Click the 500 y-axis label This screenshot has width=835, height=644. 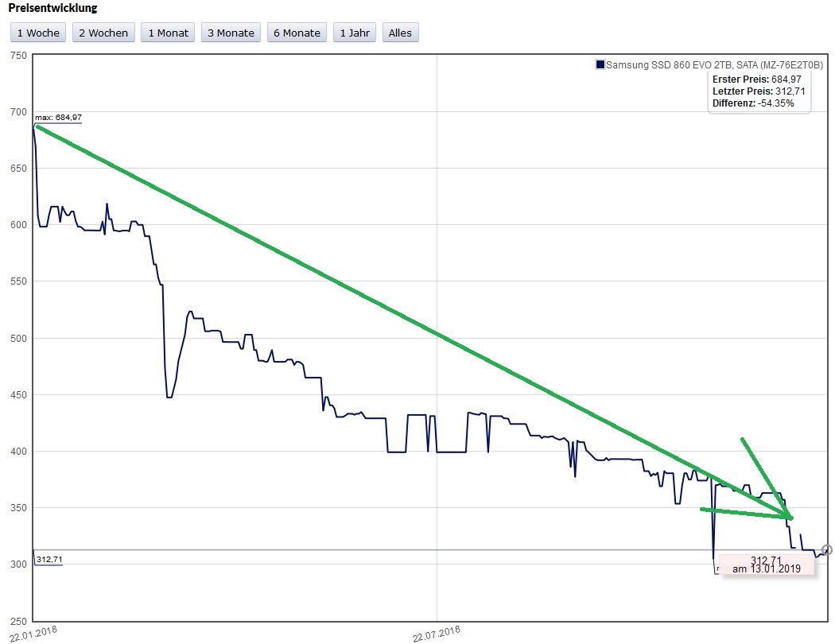[18, 339]
